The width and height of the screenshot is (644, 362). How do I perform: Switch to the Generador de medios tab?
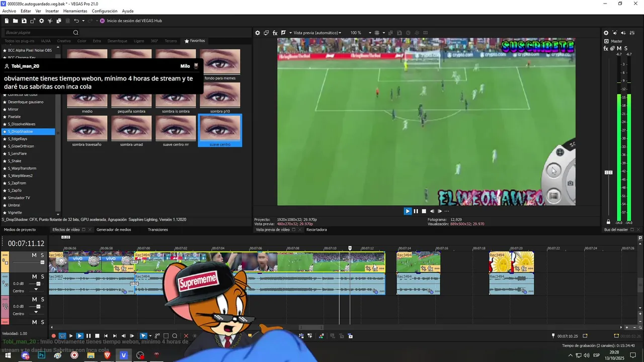[114, 230]
